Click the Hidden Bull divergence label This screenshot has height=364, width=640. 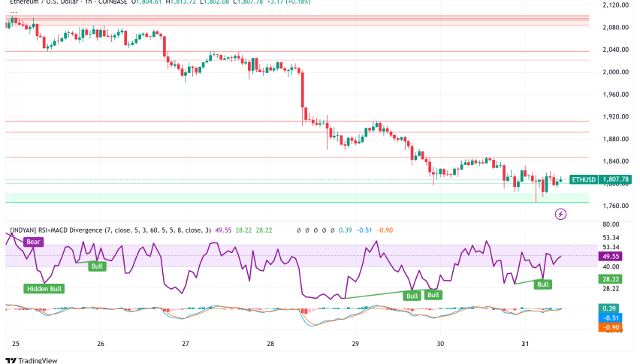[44, 289]
